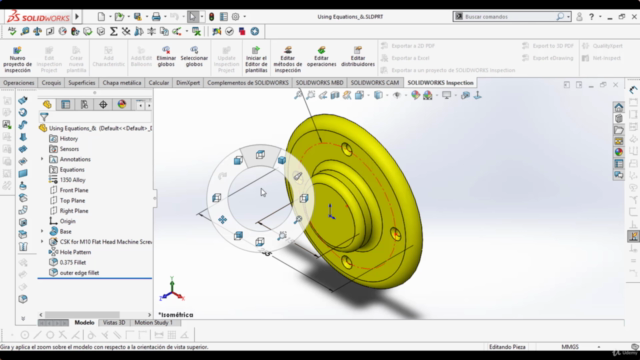640x360 pixels.
Task: Click the user login icon
Action: pyautogui.click(x=579, y=17)
